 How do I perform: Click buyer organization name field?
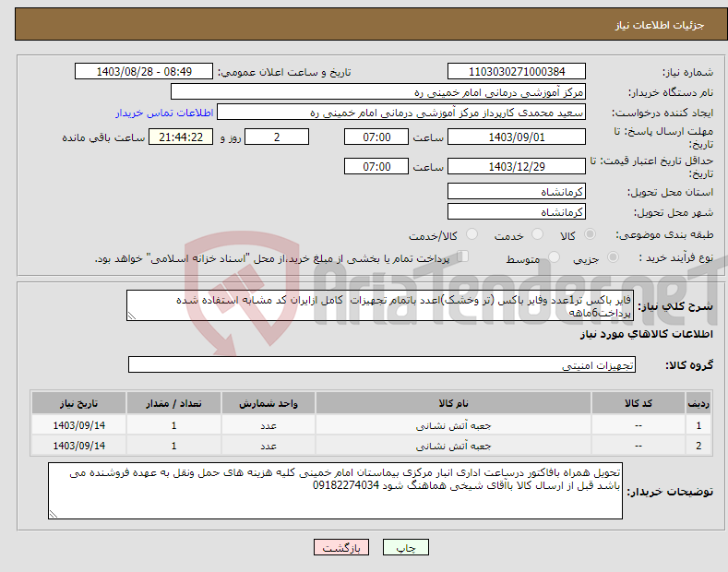tap(378, 92)
